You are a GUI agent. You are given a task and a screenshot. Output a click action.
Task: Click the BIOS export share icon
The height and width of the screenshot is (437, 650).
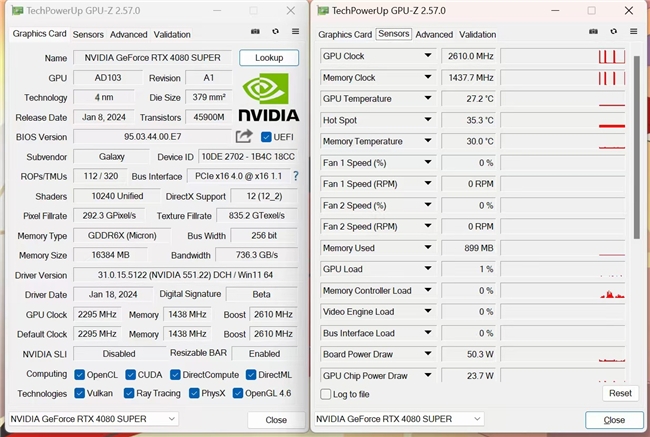tap(244, 136)
